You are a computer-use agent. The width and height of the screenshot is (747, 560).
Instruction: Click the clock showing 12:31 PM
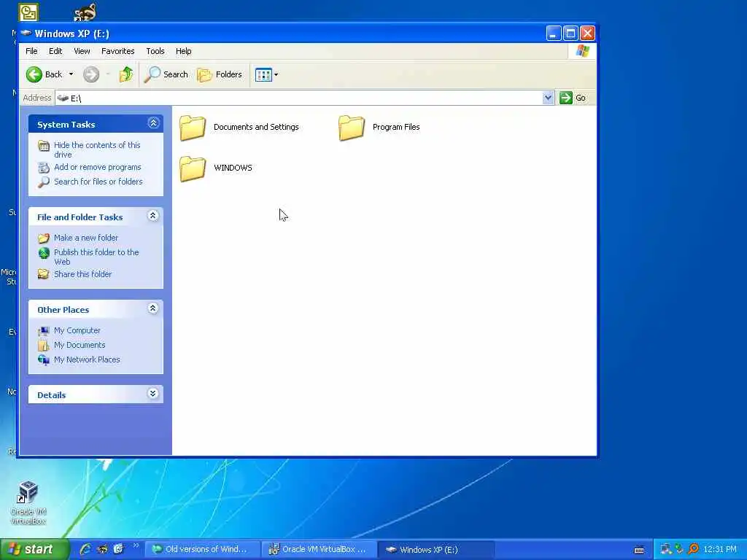[x=720, y=550]
